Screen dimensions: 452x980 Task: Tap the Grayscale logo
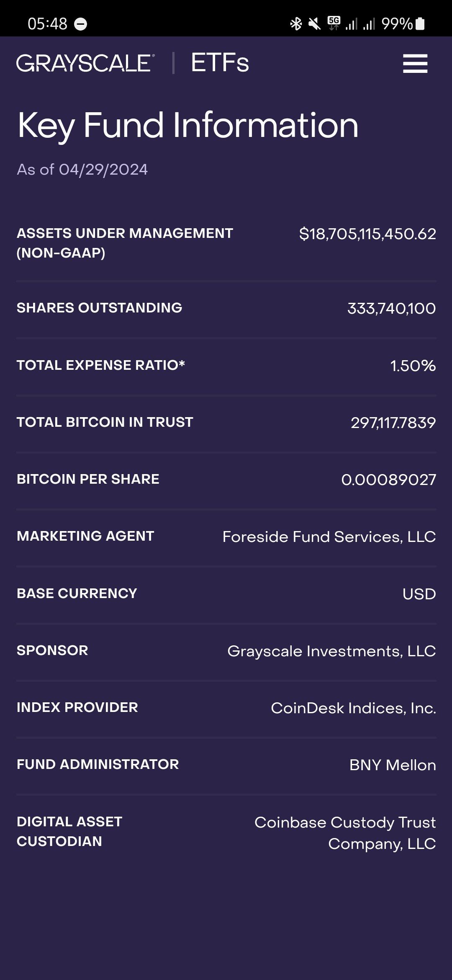[x=85, y=63]
